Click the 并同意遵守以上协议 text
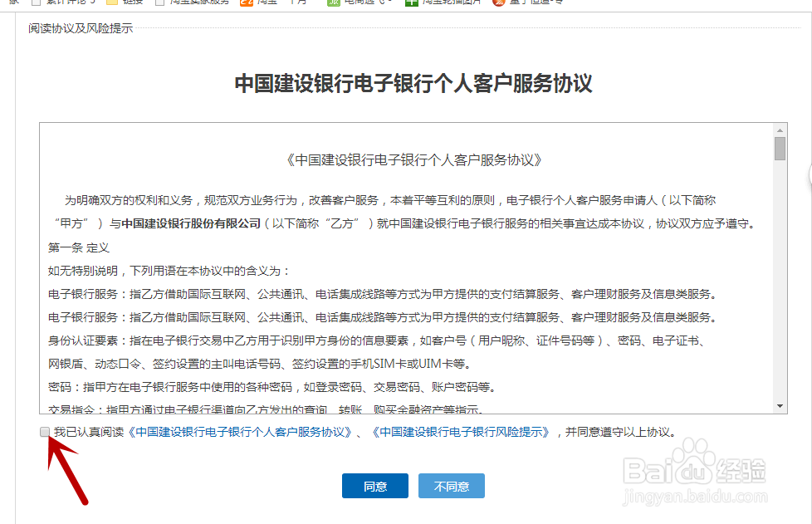812x524 pixels. pyautogui.click(x=620, y=432)
